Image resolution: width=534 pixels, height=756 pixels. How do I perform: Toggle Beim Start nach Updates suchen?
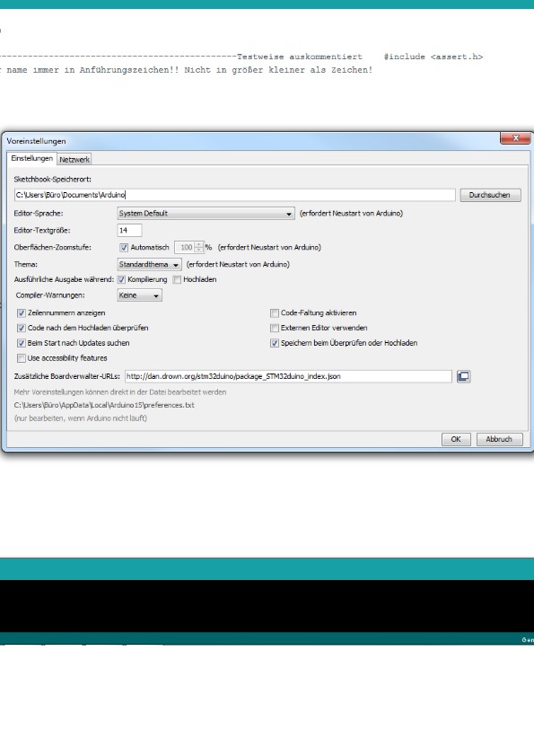(x=22, y=343)
